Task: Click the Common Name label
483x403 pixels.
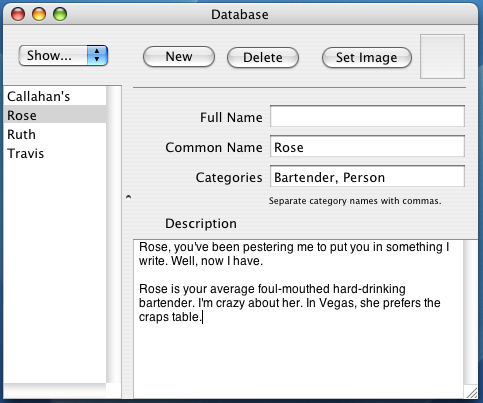Action: coord(214,147)
